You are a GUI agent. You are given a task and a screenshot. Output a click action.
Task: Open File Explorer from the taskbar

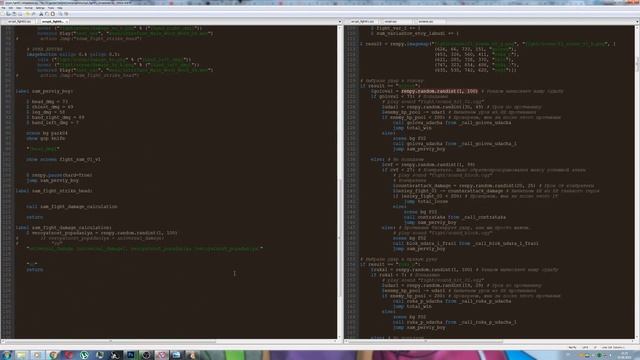(21, 355)
